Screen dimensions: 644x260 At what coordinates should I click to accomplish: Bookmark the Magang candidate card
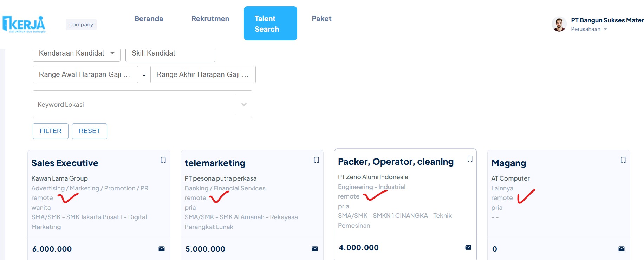click(623, 160)
